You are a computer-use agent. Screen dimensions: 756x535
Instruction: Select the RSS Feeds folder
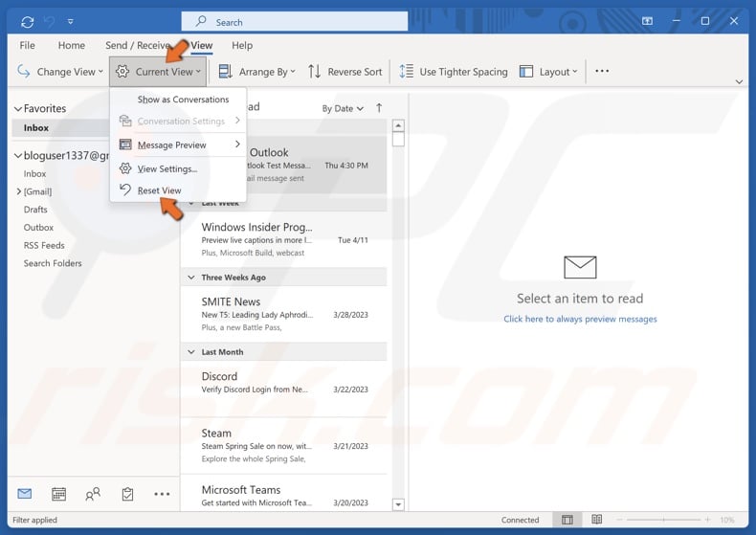[44, 245]
